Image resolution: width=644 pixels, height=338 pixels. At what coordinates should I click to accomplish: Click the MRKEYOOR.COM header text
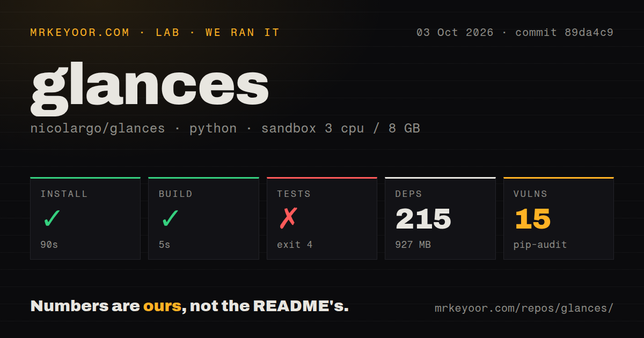[80, 33]
